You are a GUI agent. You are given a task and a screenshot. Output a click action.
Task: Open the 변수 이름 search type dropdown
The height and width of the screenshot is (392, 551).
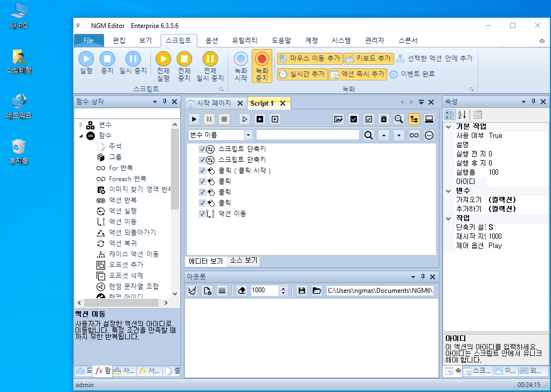click(248, 135)
